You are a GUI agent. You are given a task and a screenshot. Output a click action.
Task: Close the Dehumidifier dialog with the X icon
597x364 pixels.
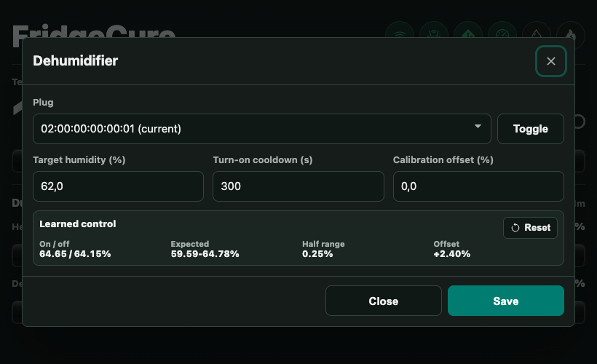pyautogui.click(x=550, y=61)
